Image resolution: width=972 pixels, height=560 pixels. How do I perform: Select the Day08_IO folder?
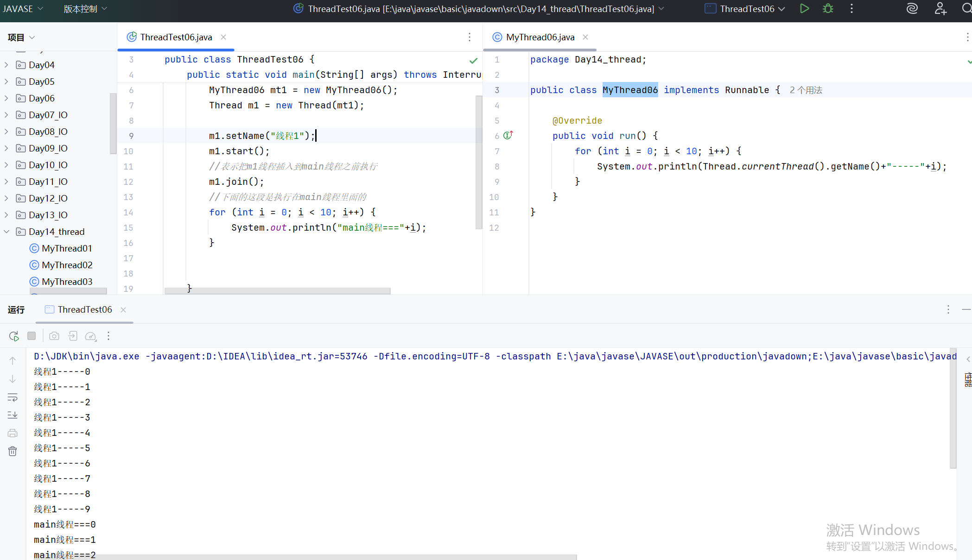pyautogui.click(x=48, y=132)
